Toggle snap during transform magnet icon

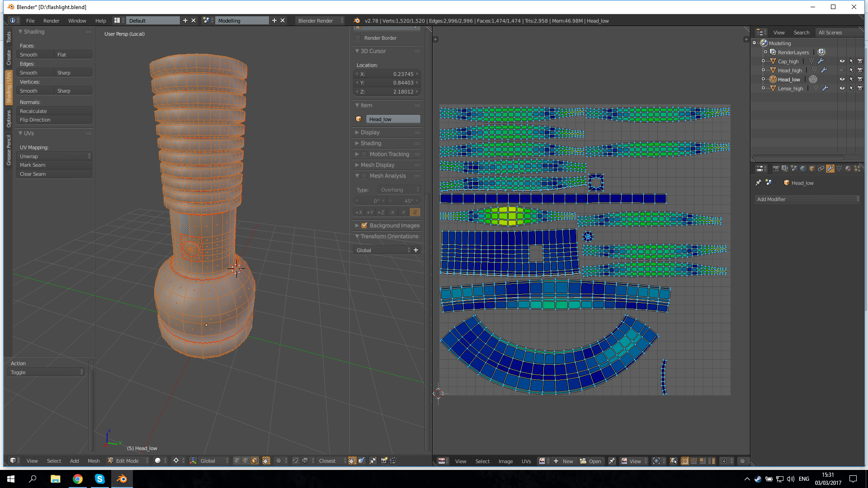295,460
